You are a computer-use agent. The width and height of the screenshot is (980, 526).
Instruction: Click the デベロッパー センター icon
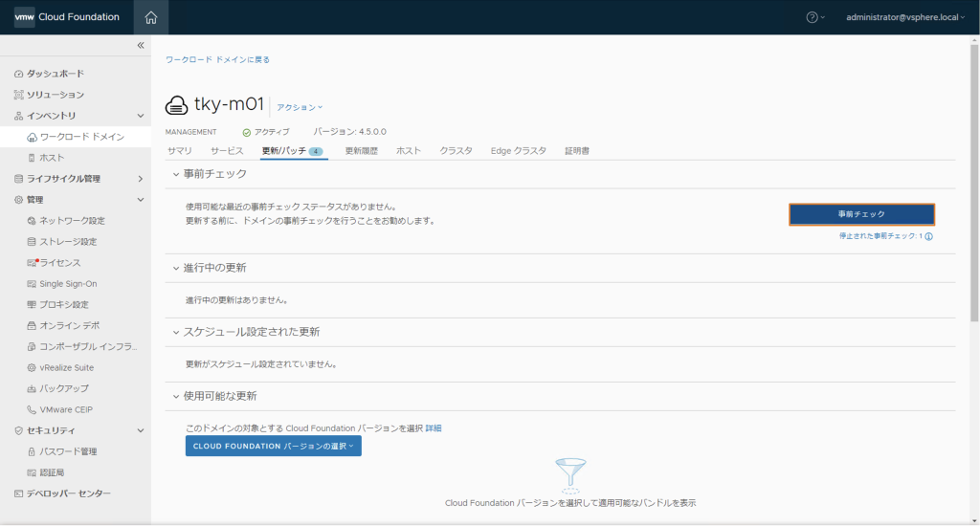19,493
